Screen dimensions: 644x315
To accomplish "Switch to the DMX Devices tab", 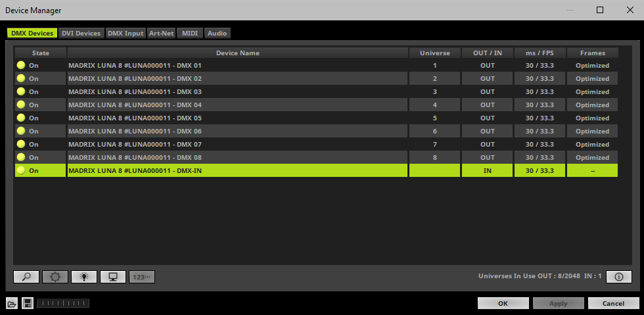I will pos(32,34).
